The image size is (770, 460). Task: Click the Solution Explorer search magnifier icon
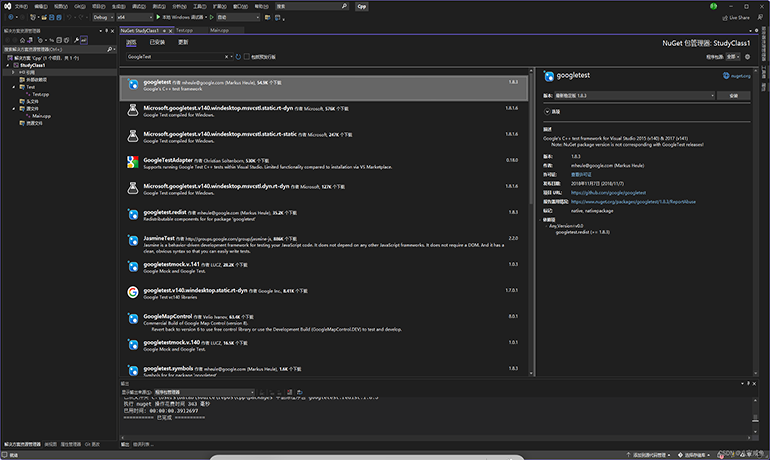point(110,50)
